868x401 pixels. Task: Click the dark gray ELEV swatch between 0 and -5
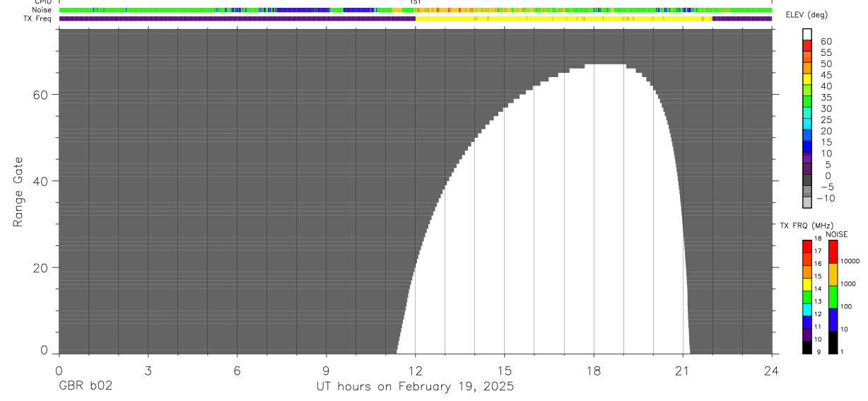click(807, 180)
